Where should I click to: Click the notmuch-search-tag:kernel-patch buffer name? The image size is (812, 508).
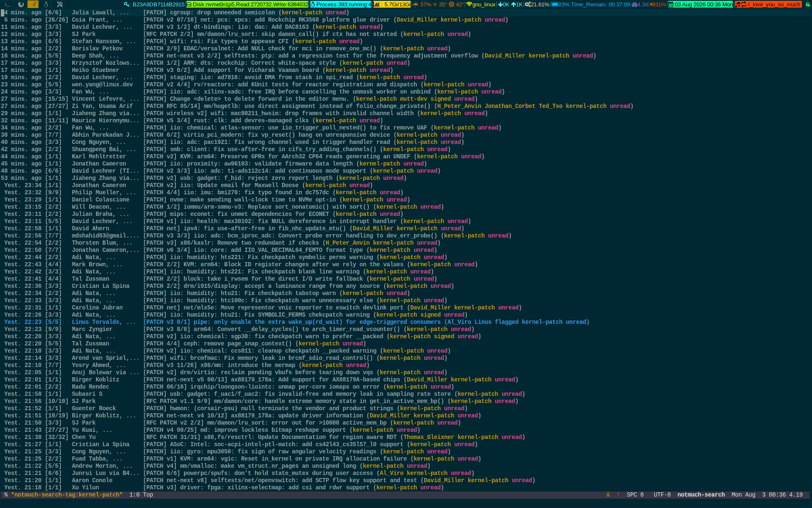click(x=67, y=495)
